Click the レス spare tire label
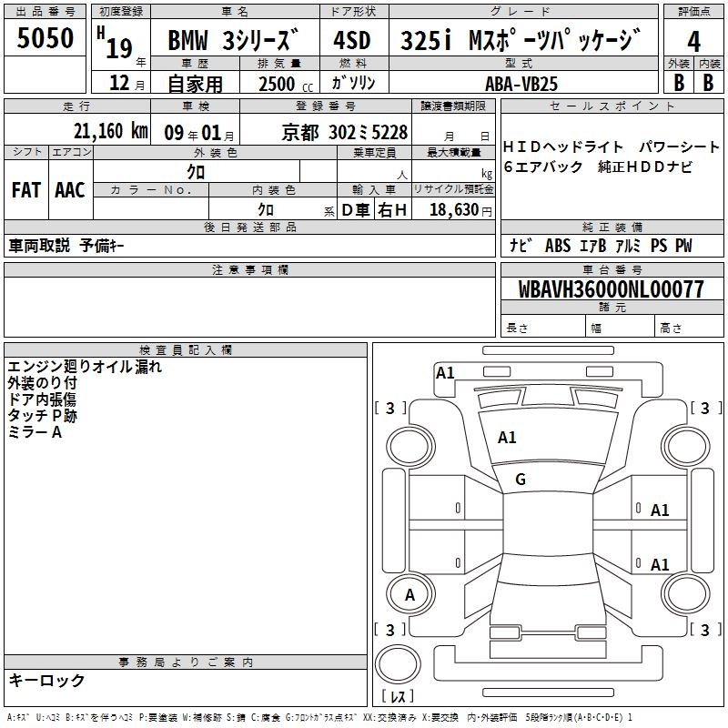Image resolution: width=728 pixels, height=728 pixels. tap(398, 696)
